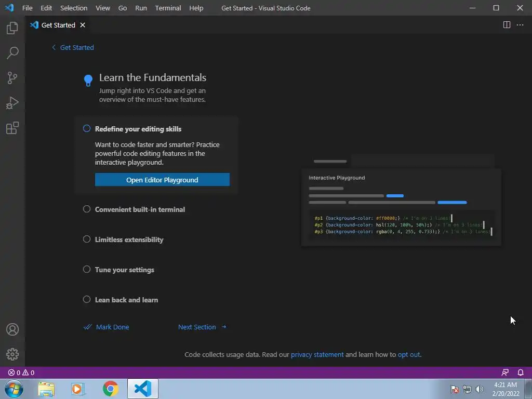Click the Interactive Playground preview image
532x399 pixels.
point(401,200)
